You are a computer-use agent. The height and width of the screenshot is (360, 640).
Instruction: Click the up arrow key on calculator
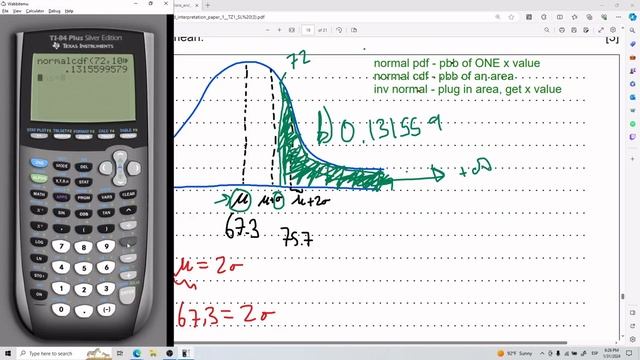120,157
